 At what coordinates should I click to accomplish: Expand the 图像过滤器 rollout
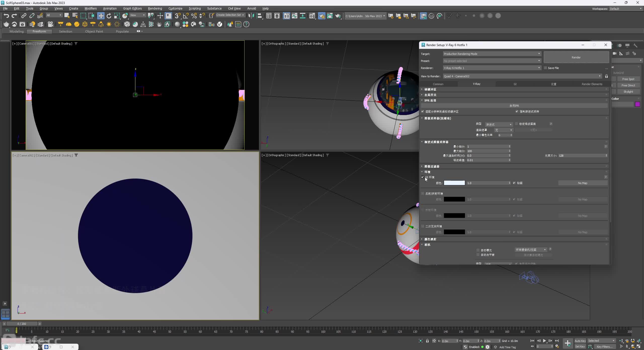(515, 166)
